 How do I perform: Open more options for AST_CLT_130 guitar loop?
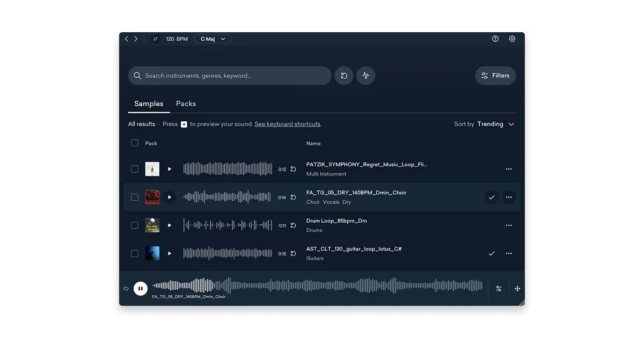pyautogui.click(x=509, y=253)
